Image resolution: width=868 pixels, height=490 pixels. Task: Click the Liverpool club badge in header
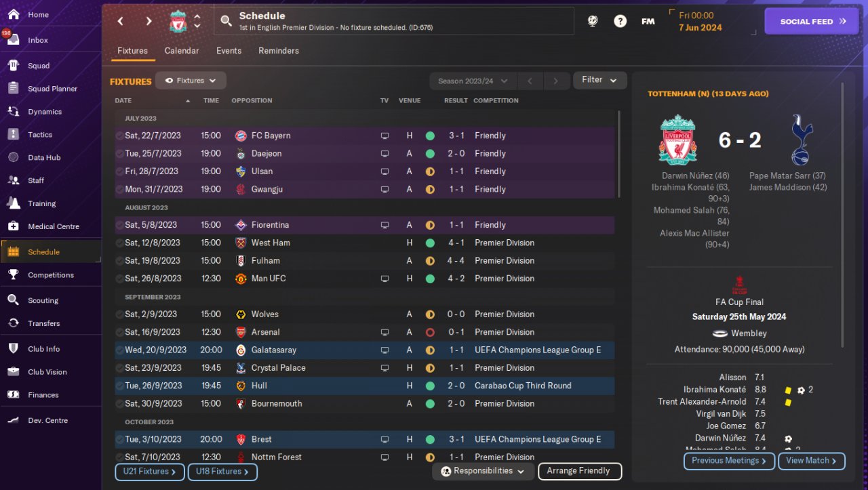pyautogui.click(x=178, y=21)
